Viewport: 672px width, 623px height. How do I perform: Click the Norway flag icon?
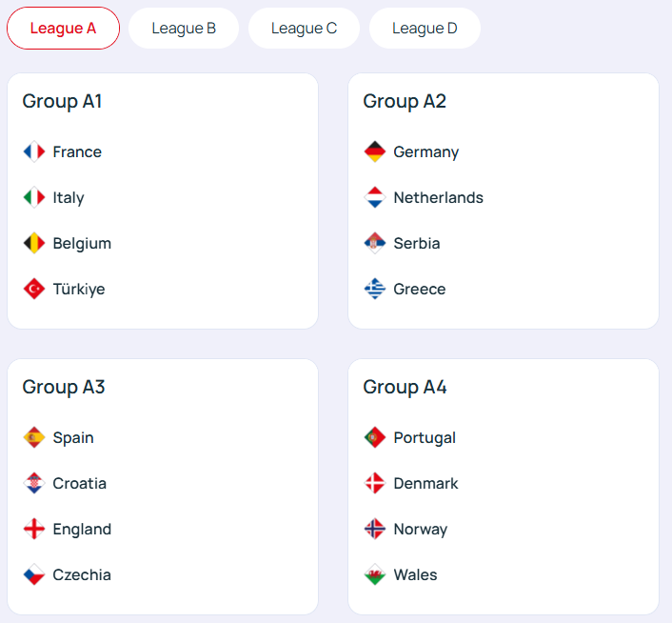tap(375, 529)
